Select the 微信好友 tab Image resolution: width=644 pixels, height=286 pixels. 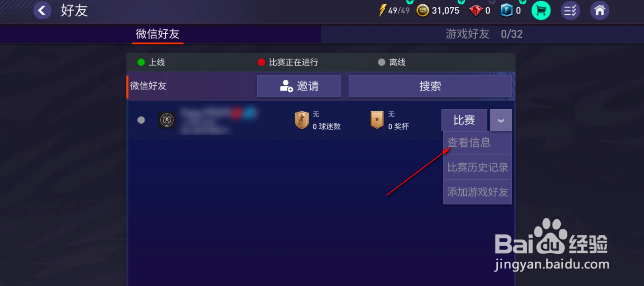point(158,34)
